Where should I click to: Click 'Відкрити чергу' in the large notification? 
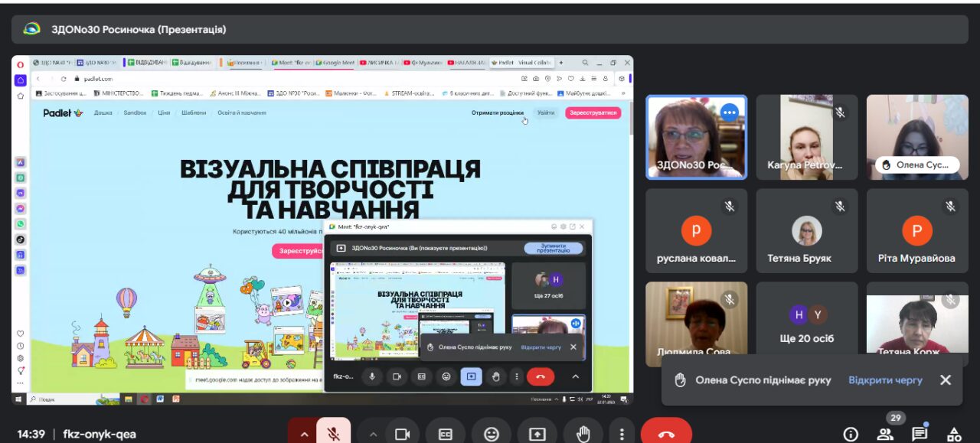click(x=885, y=380)
